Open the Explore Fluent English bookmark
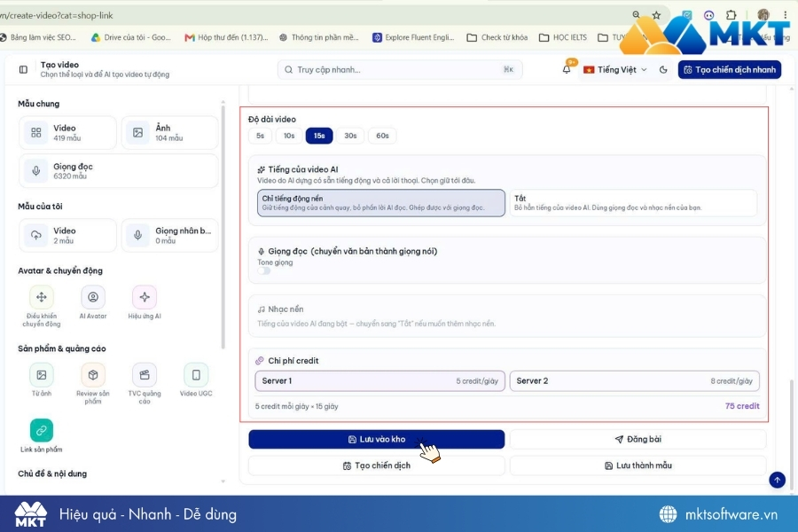798x532 pixels. [x=413, y=37]
